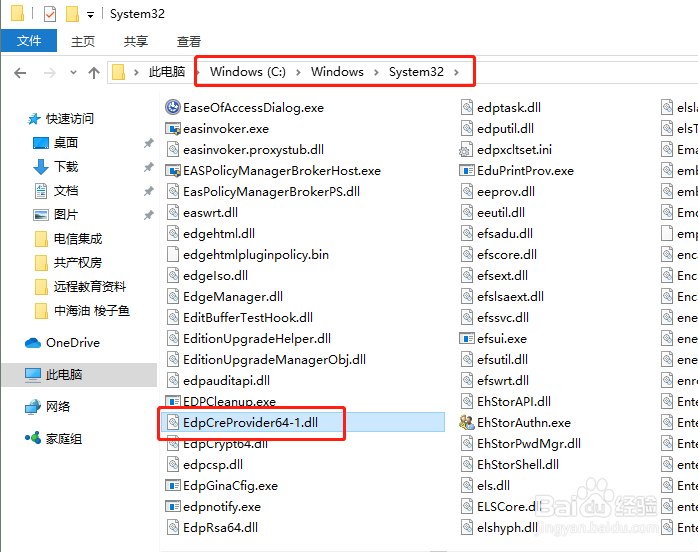Select the EhStorAuthn.exe users icon

coord(467,422)
